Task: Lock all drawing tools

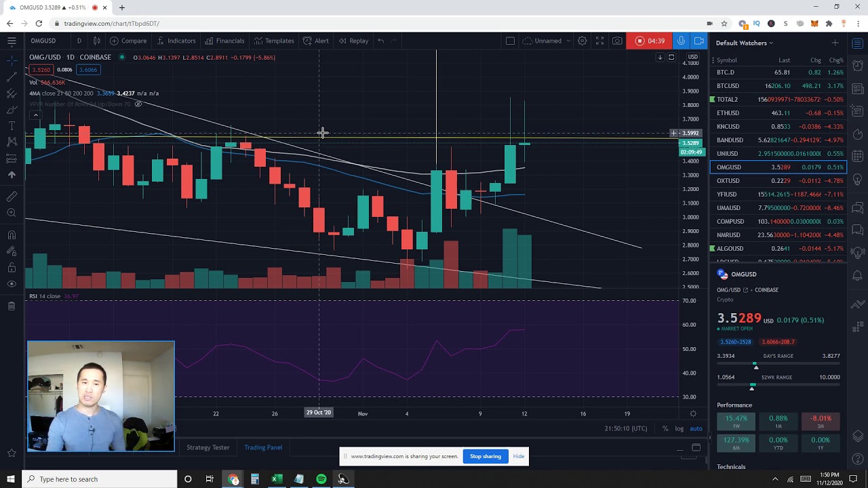Action: tap(12, 268)
